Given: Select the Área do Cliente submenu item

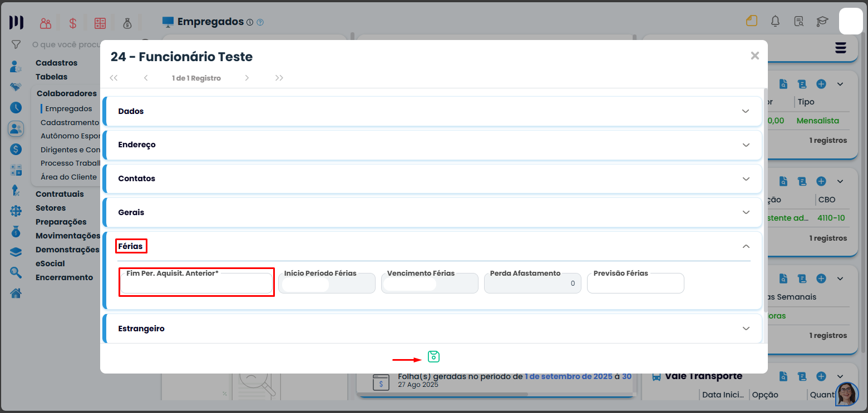Looking at the screenshot, I should tap(69, 177).
